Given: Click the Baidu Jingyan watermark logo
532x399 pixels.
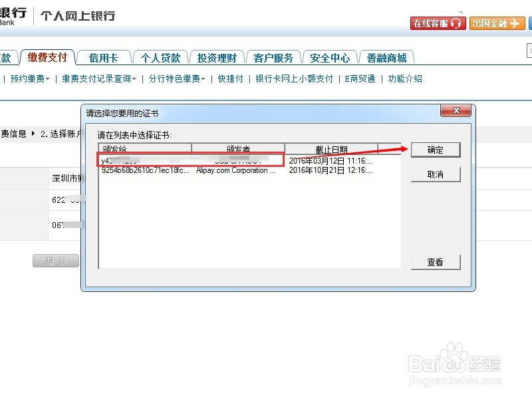Looking at the screenshot, I should click(456, 369).
